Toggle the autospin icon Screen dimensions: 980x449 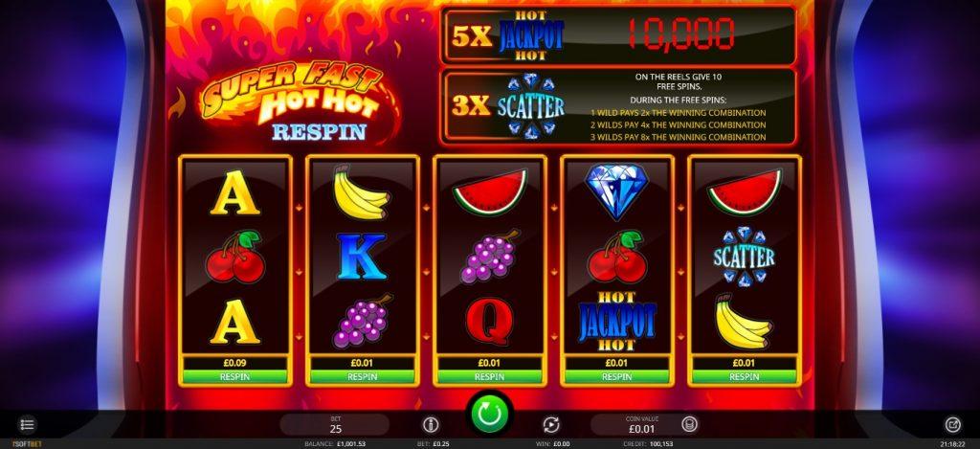point(550,425)
